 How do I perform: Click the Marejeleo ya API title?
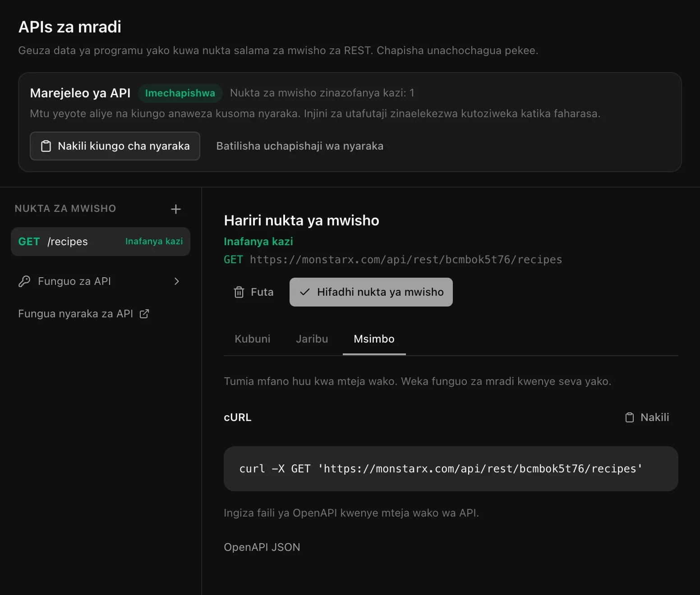pos(80,93)
